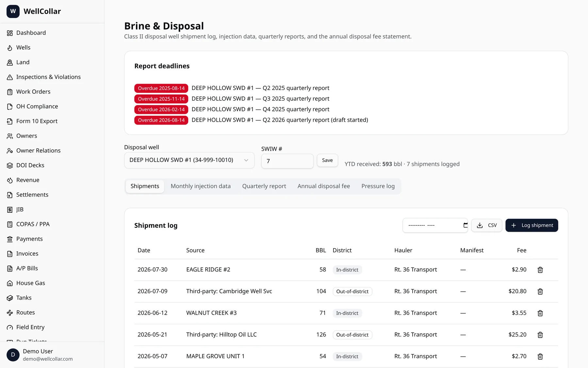Click the Tanks box icon
Image resolution: width=588 pixels, height=368 pixels.
click(x=10, y=298)
